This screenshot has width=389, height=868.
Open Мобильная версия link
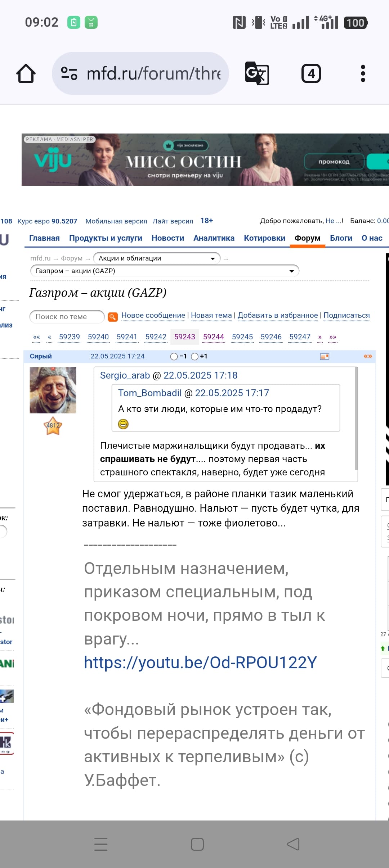(x=116, y=221)
